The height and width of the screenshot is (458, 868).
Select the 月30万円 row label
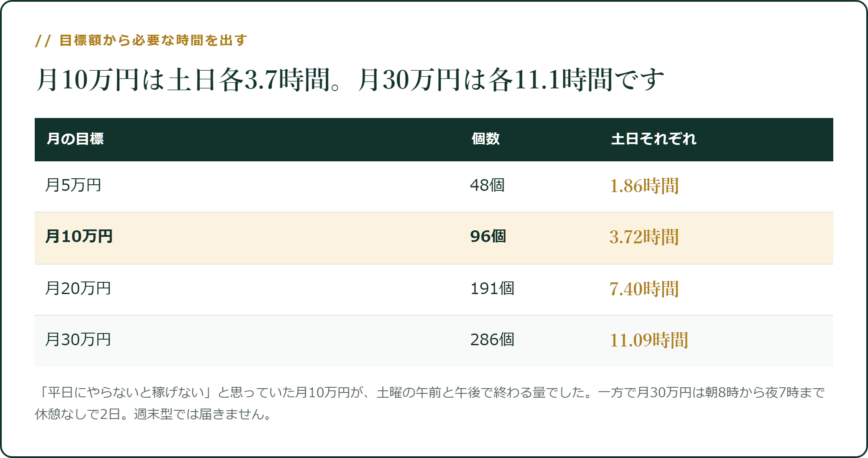coord(78,340)
